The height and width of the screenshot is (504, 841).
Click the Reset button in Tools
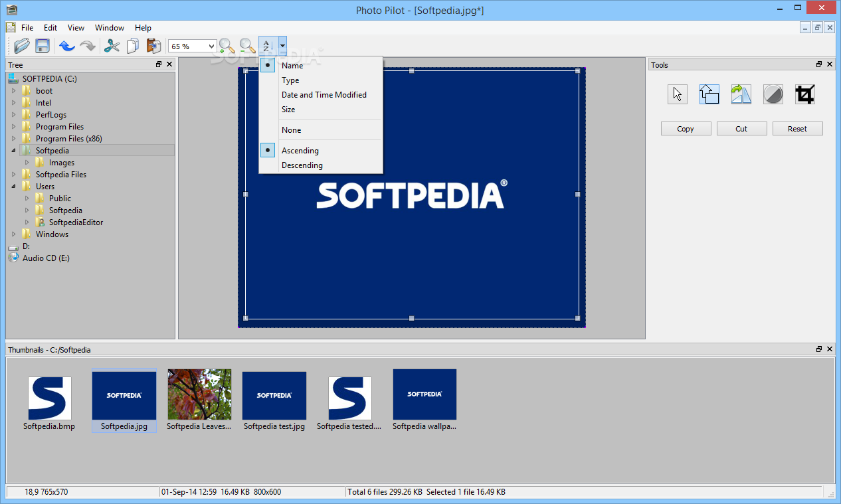click(x=797, y=129)
